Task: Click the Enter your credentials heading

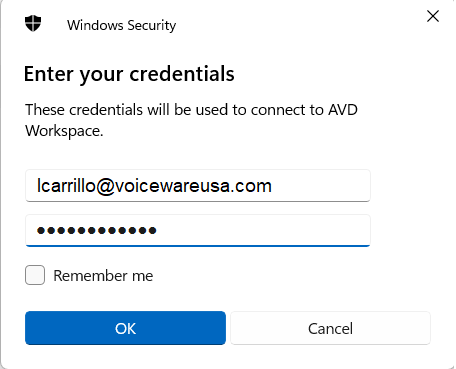Action: [x=129, y=74]
